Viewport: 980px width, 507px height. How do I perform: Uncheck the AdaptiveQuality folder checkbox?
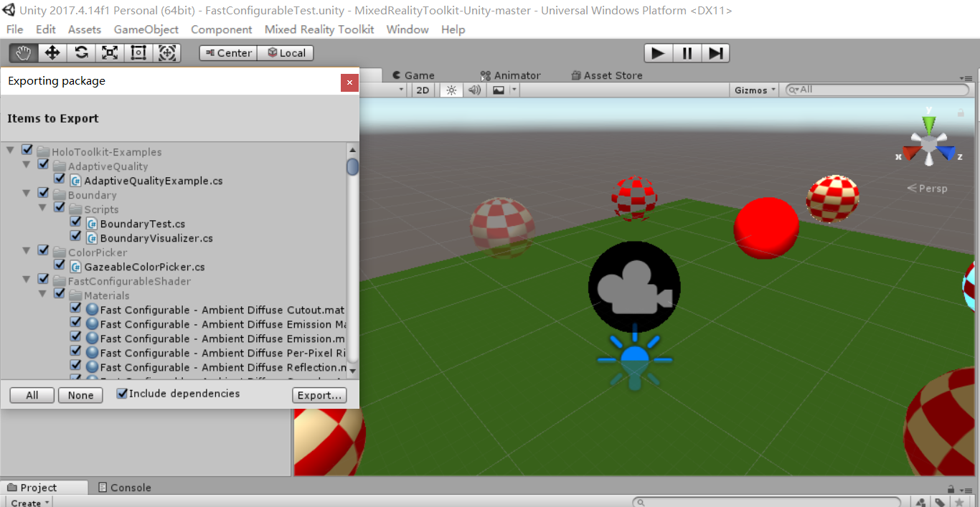43,164
